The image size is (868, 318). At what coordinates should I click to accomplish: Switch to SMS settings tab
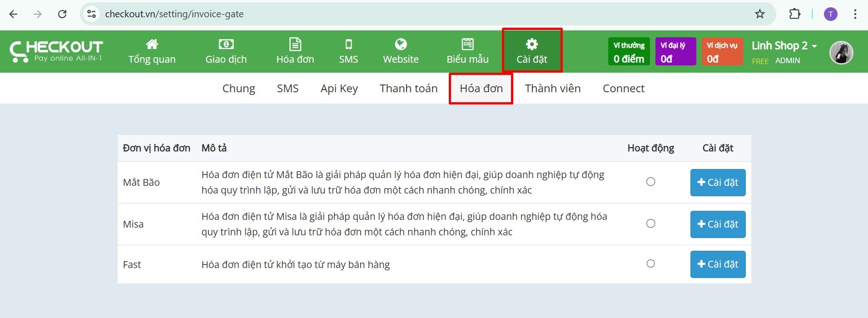coord(288,89)
